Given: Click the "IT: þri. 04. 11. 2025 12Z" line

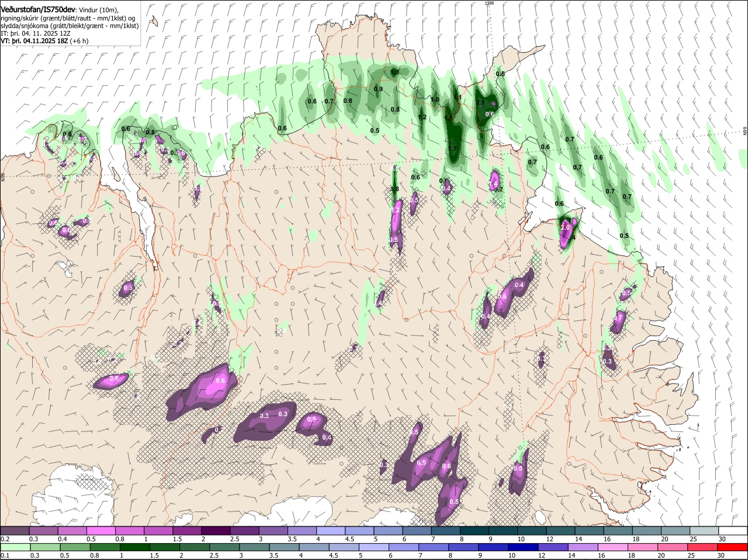Looking at the screenshot, I should [x=36, y=33].
